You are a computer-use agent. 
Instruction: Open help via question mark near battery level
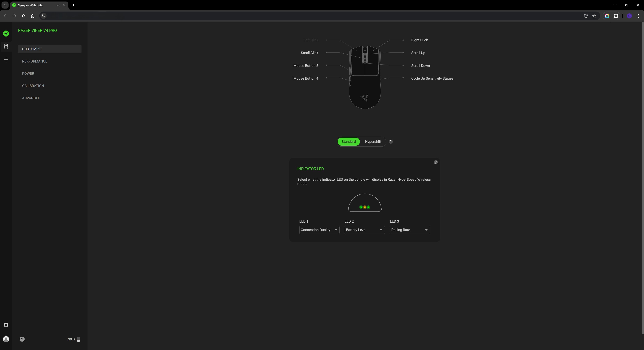pos(22,339)
